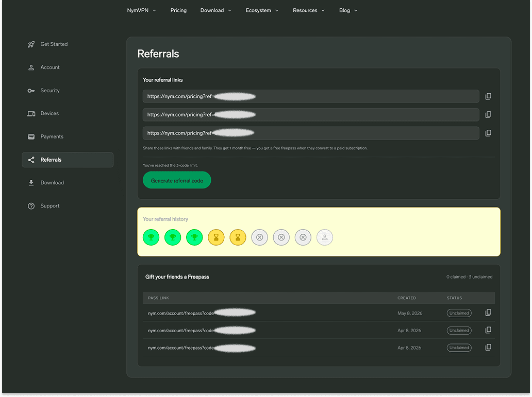This screenshot has width=532, height=397.
Task: Click 'Gift your friends a Freepass' heading
Action: coord(177,277)
